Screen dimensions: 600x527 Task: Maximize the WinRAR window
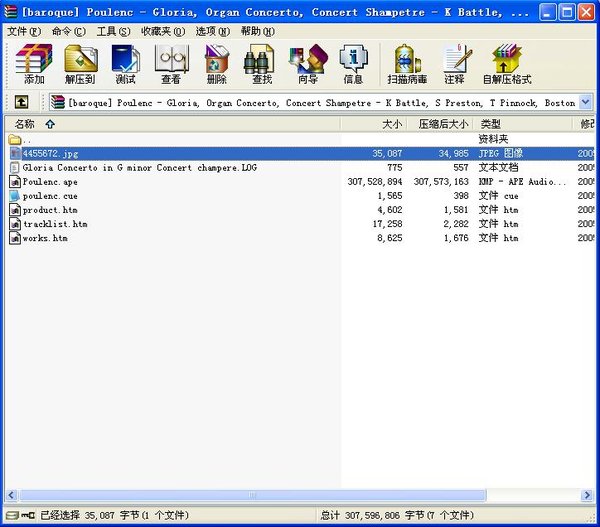coord(567,12)
